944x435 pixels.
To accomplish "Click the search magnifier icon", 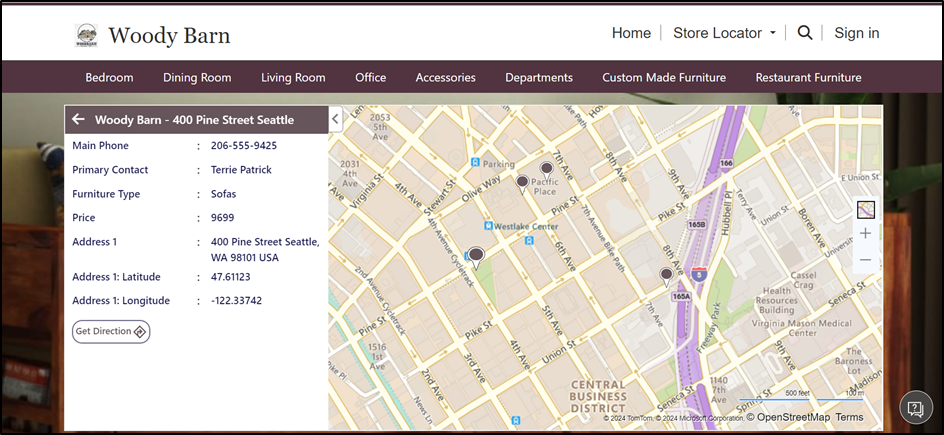I will [805, 33].
